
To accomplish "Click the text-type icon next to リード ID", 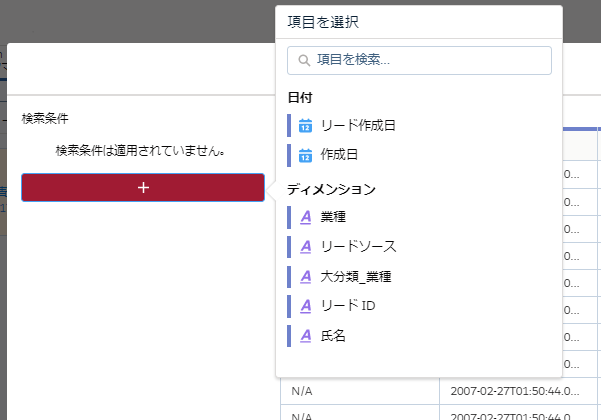I will [x=306, y=306].
